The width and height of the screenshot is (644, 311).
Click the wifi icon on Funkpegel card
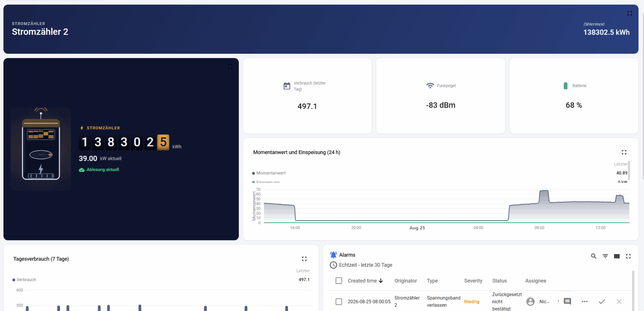(430, 85)
